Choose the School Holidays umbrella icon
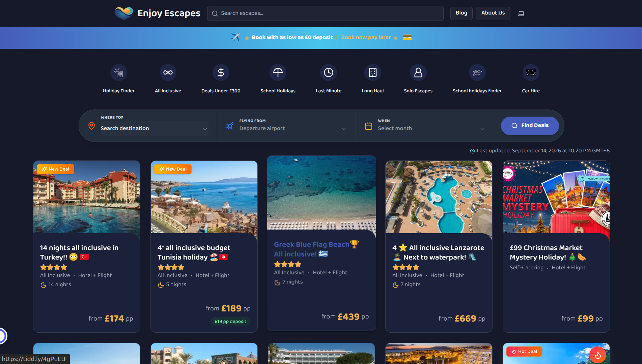 pos(278,72)
